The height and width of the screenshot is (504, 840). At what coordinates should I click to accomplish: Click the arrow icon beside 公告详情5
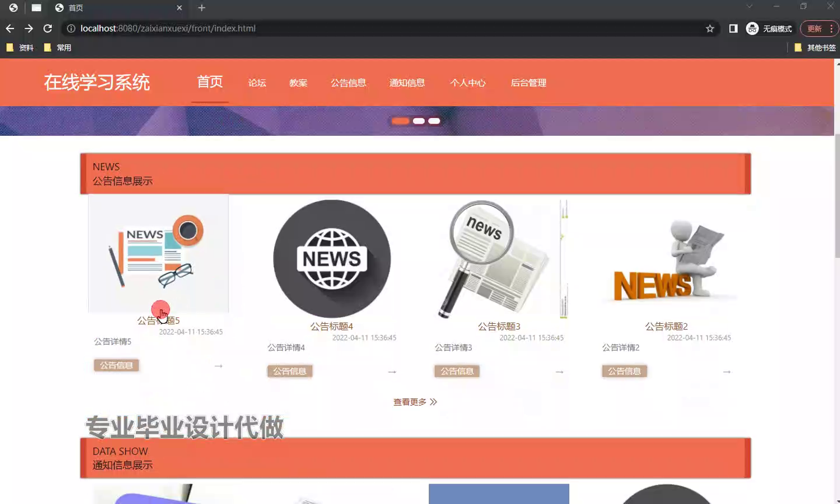(x=218, y=366)
